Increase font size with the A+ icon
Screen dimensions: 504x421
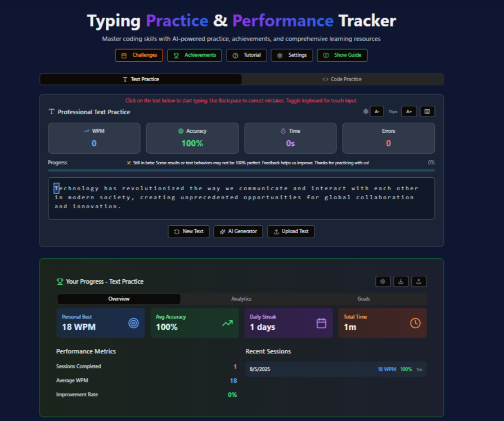[x=409, y=111]
